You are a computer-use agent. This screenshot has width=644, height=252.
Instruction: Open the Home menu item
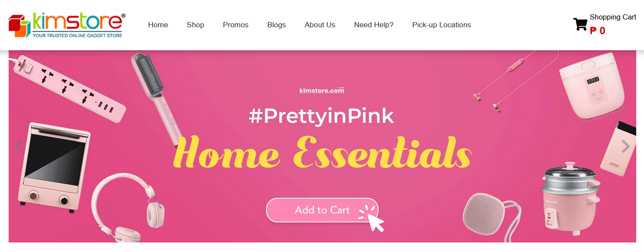tap(158, 25)
